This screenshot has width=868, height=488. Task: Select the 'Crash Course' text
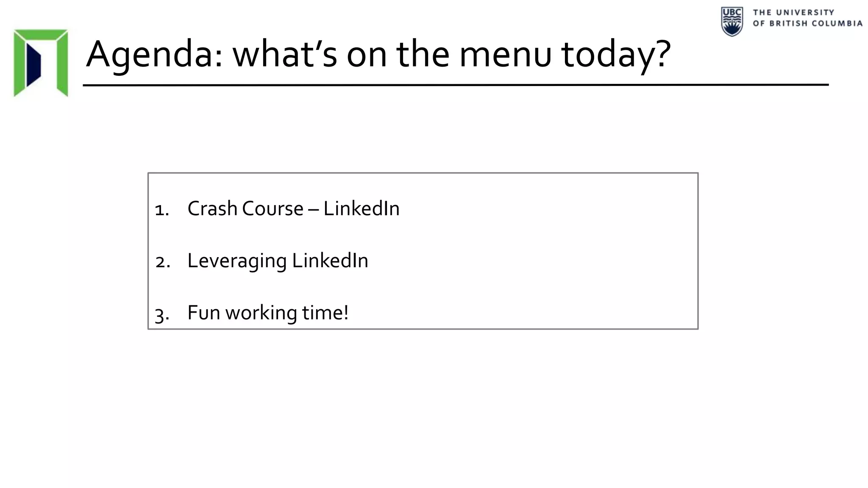[x=245, y=208]
